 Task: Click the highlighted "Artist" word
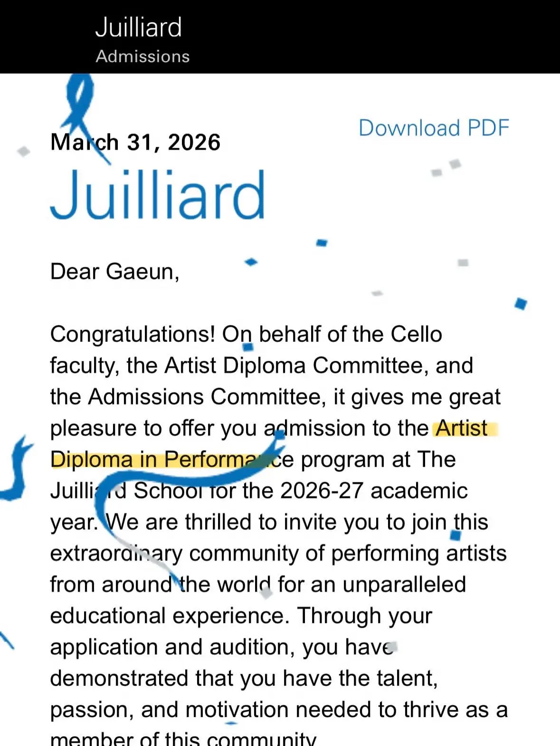(x=462, y=428)
